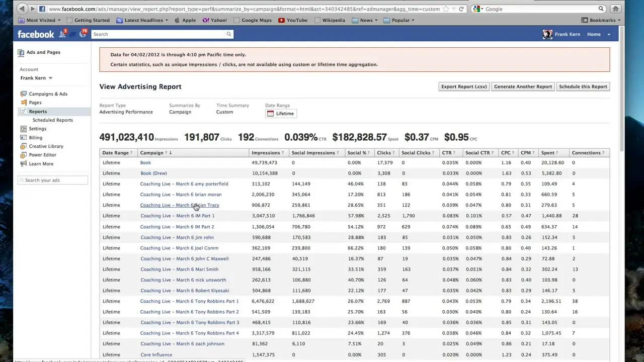This screenshot has height=362, width=644.
Task: Click the Ads and Pages header icon
Action: coord(21,52)
